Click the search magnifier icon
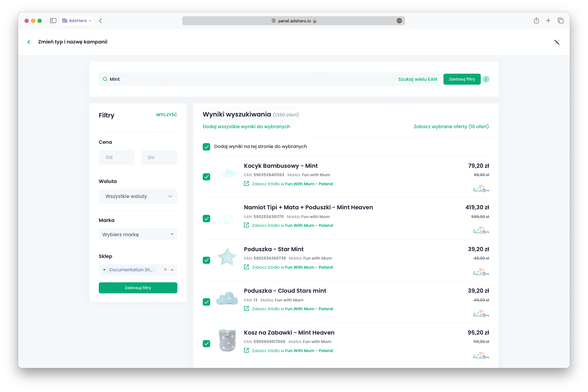 tap(105, 79)
